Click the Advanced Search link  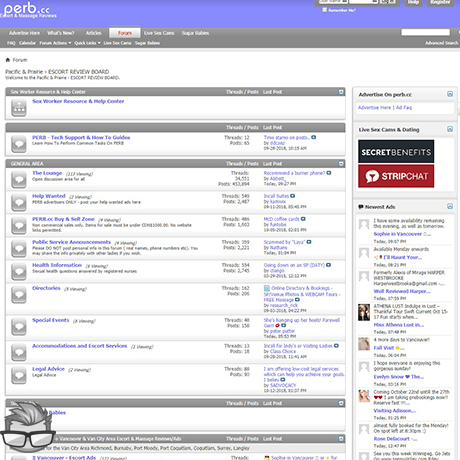pyautogui.click(x=441, y=43)
